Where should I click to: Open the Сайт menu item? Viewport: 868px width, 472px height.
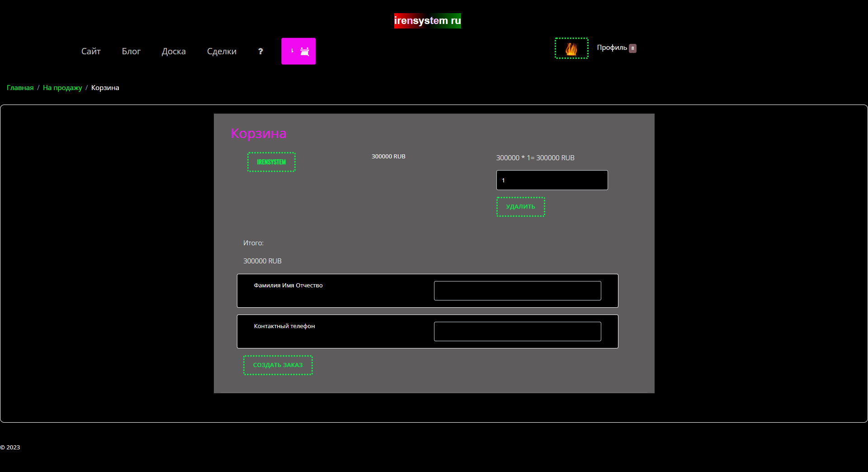(91, 52)
